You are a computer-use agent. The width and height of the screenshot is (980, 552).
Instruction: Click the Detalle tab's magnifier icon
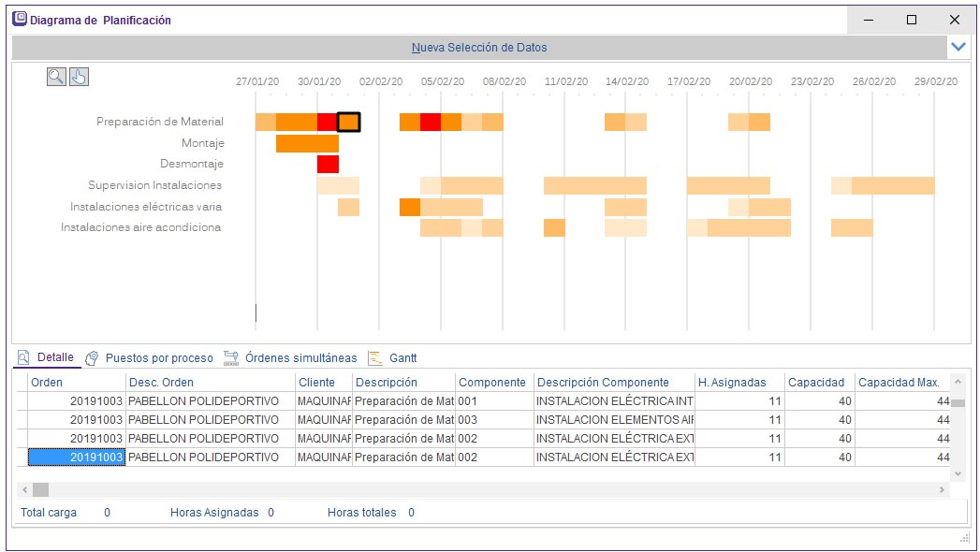click(x=23, y=358)
